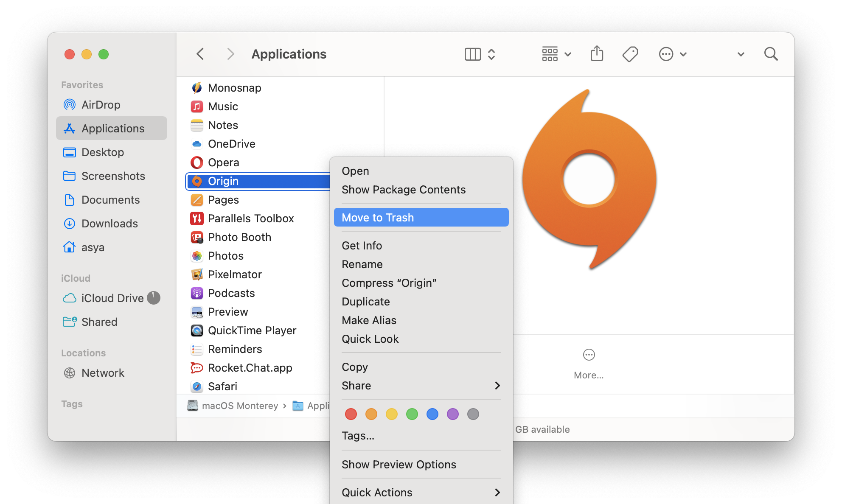The image size is (842, 504).
Task: Click Compress Origin menu option
Action: pyautogui.click(x=388, y=283)
